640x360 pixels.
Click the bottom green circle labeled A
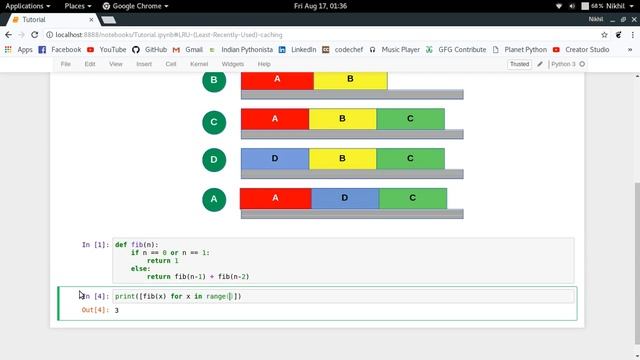[x=214, y=199]
